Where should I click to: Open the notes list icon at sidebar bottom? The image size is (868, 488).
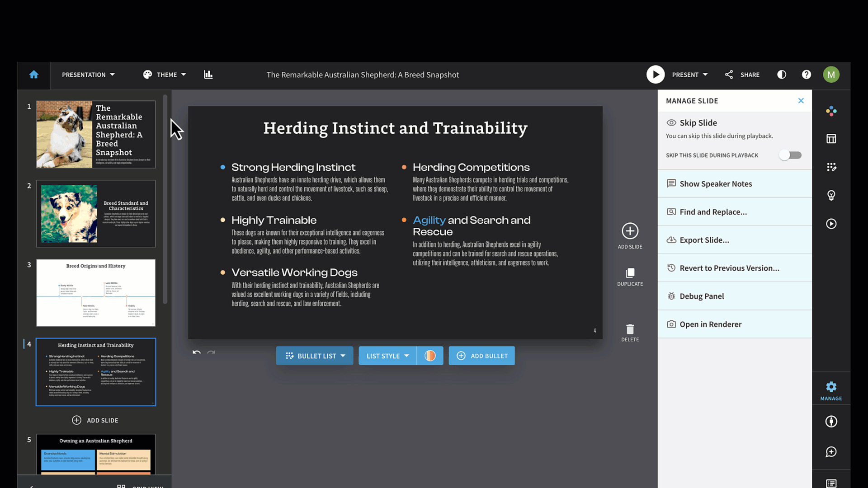(831, 483)
